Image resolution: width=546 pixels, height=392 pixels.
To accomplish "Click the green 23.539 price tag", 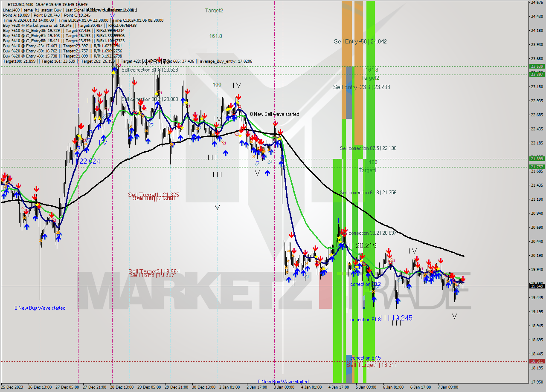I will click(537, 66).
